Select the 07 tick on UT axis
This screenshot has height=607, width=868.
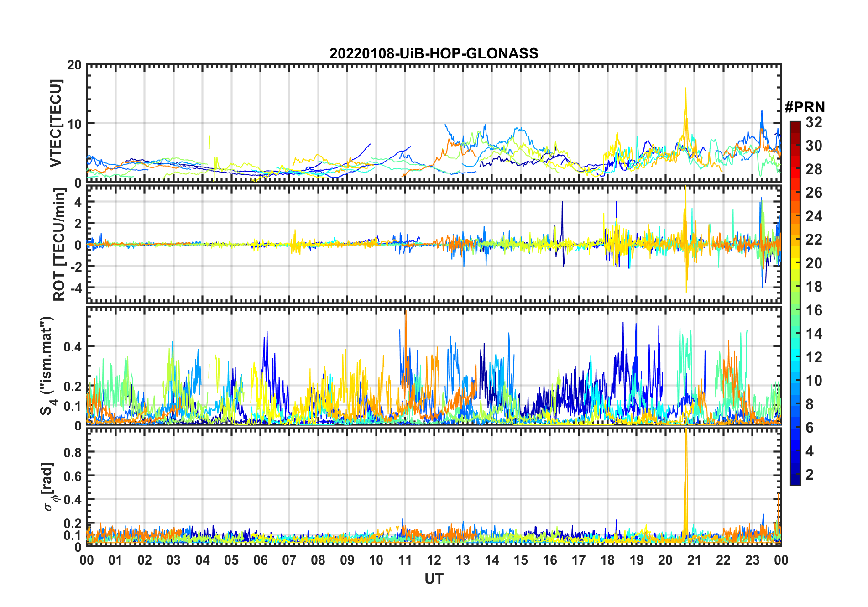pyautogui.click(x=289, y=560)
